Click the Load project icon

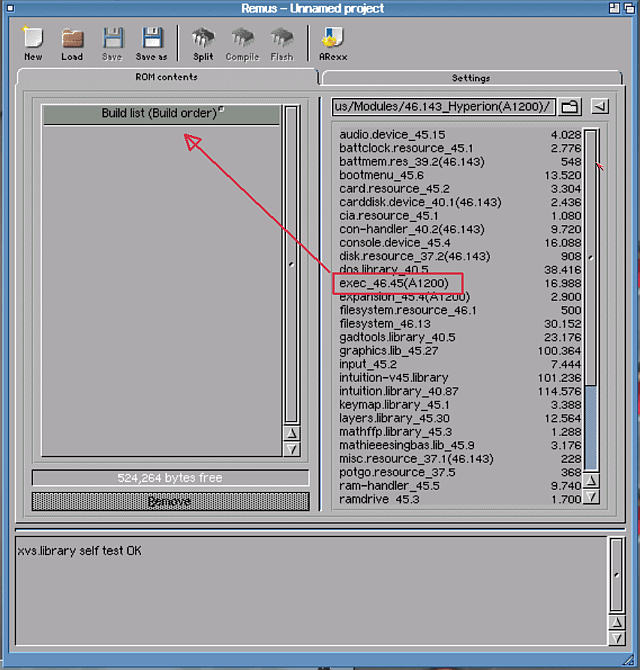[72, 43]
